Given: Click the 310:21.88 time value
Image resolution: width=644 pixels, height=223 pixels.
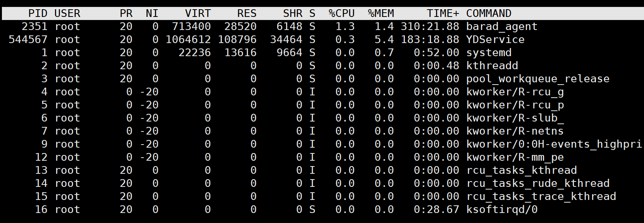Looking at the screenshot, I should pos(430,27).
